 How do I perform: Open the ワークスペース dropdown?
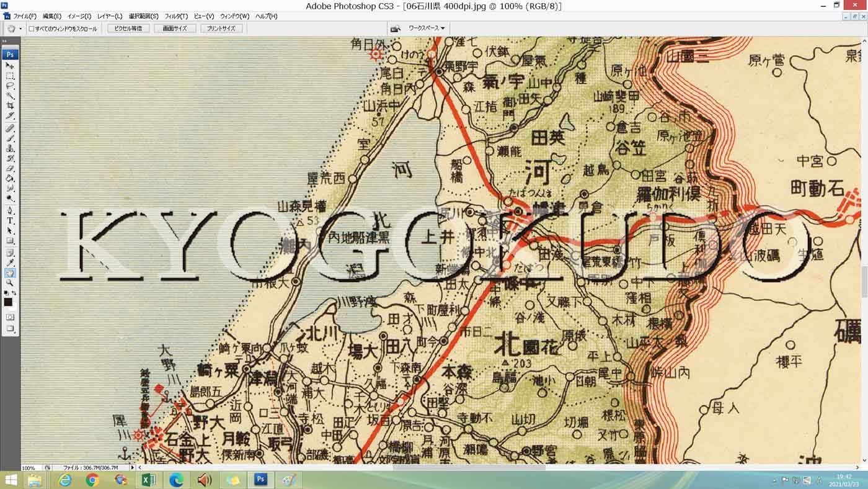point(427,28)
